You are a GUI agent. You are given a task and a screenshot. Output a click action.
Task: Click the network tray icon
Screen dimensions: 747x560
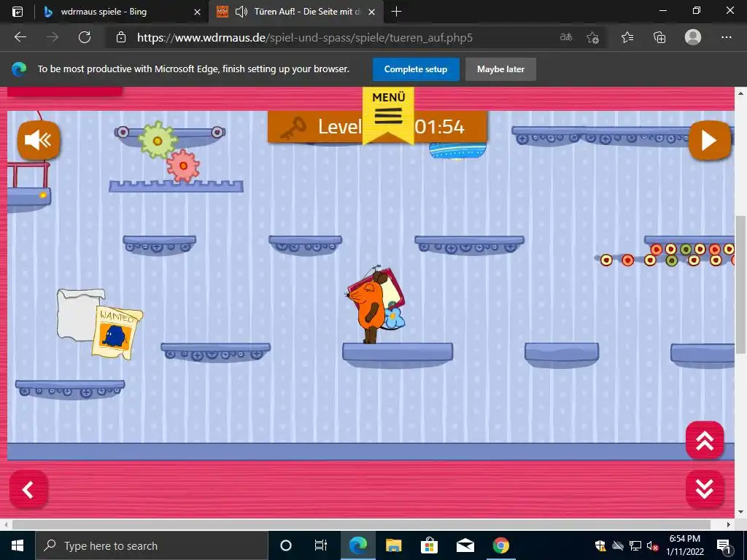coord(635,545)
